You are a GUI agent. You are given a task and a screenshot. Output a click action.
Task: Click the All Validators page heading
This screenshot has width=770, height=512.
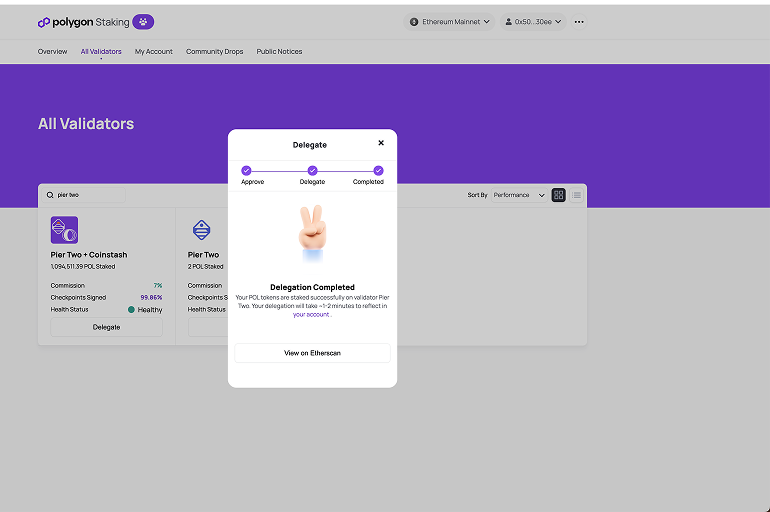(86, 124)
